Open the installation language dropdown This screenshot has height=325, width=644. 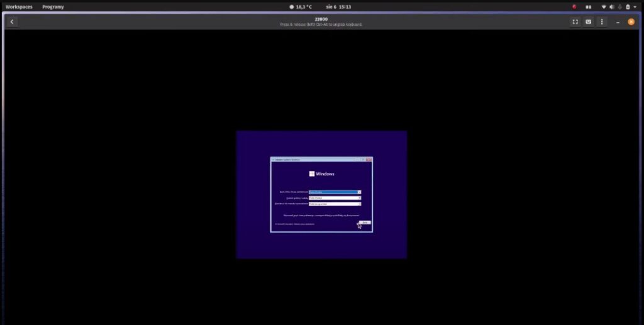pos(335,192)
